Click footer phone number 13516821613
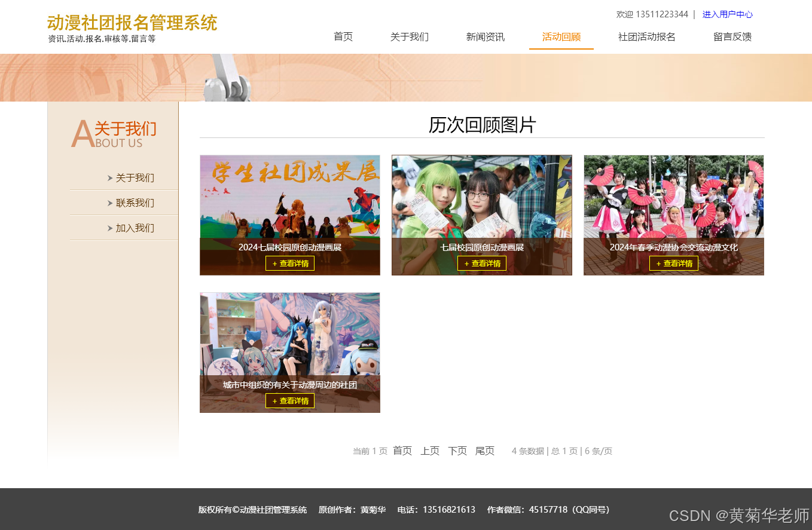Viewport: 812px width, 530px height. pyautogui.click(x=449, y=510)
